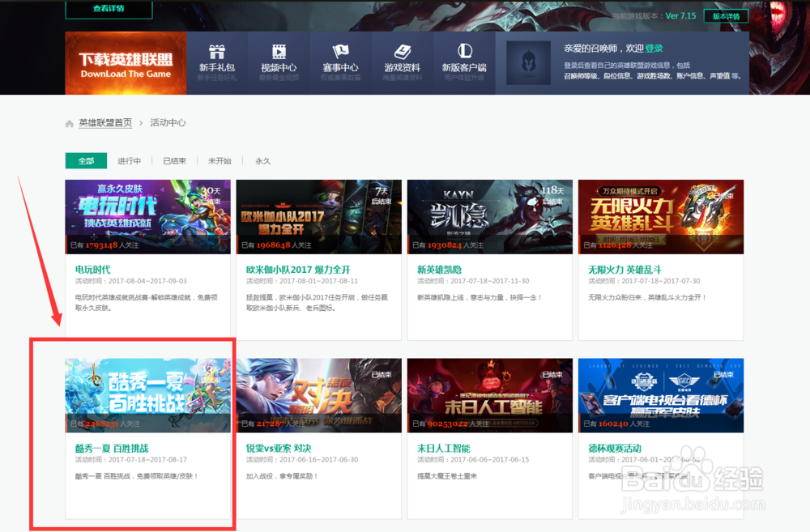810x532 pixels.
Task: Open the 无限火力 英雄乱斗 banner thumbnail
Action: coord(661,216)
